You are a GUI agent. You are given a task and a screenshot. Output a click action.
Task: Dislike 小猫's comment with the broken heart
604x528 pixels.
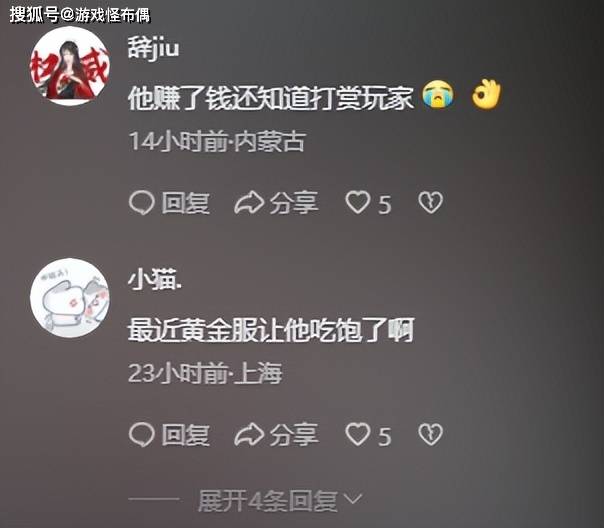click(431, 434)
